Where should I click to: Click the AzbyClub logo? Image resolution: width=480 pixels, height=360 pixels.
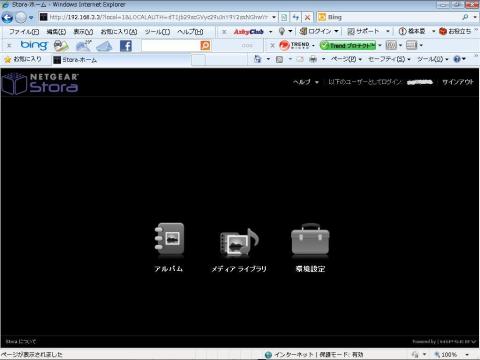point(249,32)
